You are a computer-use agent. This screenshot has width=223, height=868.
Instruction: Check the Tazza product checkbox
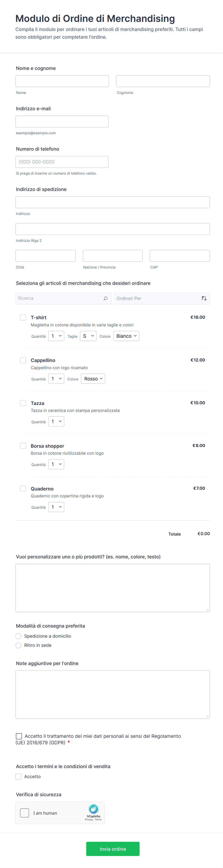pyautogui.click(x=23, y=403)
